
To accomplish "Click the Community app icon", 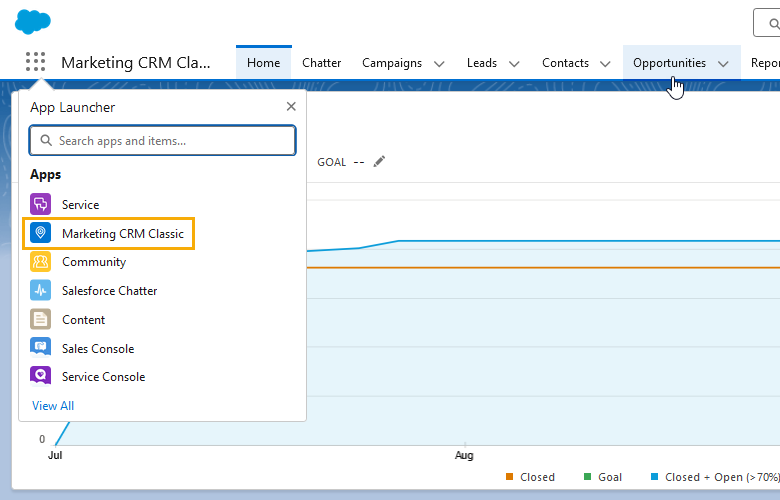I will (x=40, y=262).
